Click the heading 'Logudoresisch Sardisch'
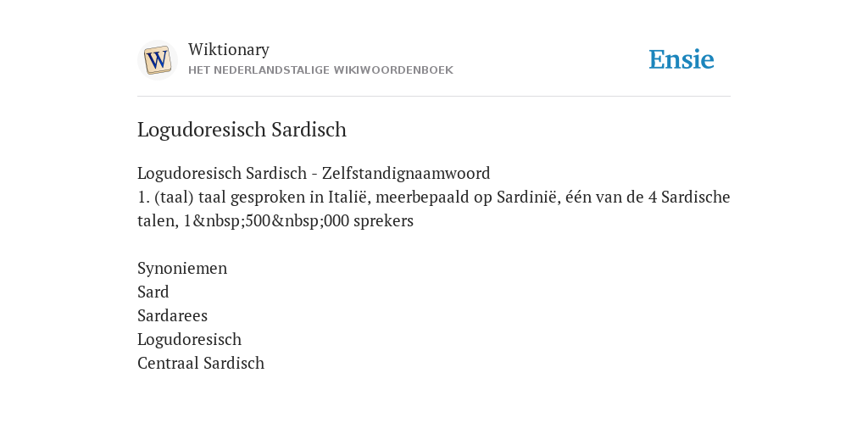Screen dimensions: 868x434 242,130
